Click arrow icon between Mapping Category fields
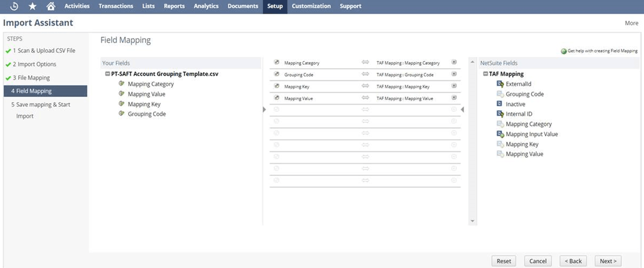Screen dimensions: 644x268 coord(365,63)
